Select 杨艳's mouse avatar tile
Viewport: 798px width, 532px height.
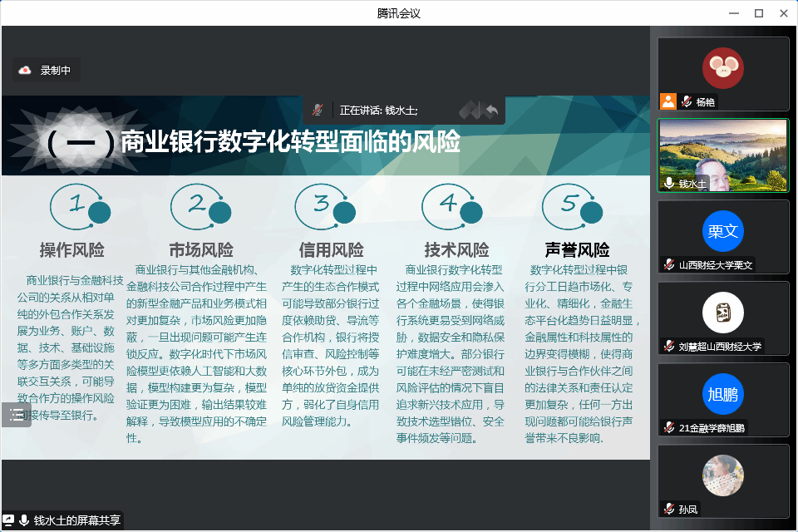click(722, 68)
